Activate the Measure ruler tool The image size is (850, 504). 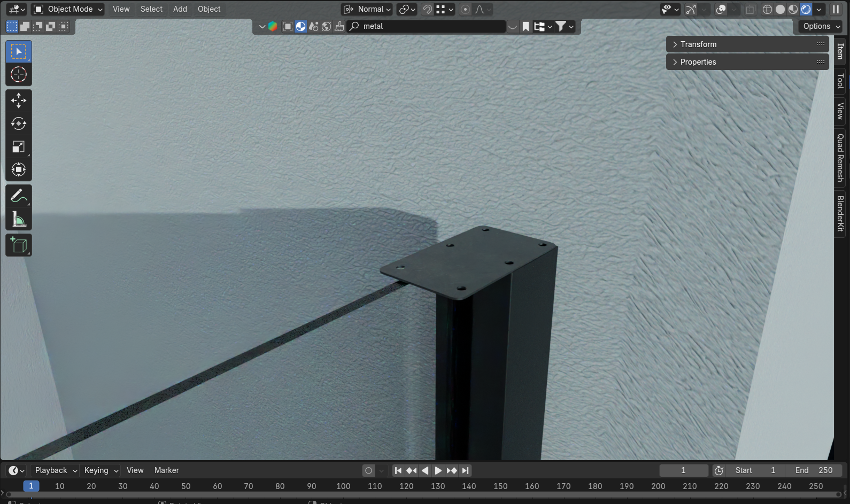tap(19, 219)
